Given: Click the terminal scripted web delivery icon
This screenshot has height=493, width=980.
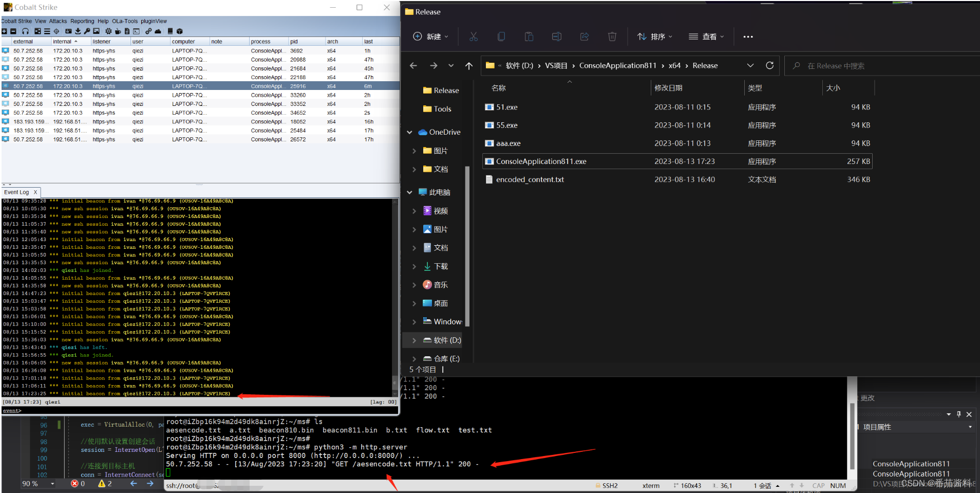Looking at the screenshot, I should point(136,31).
